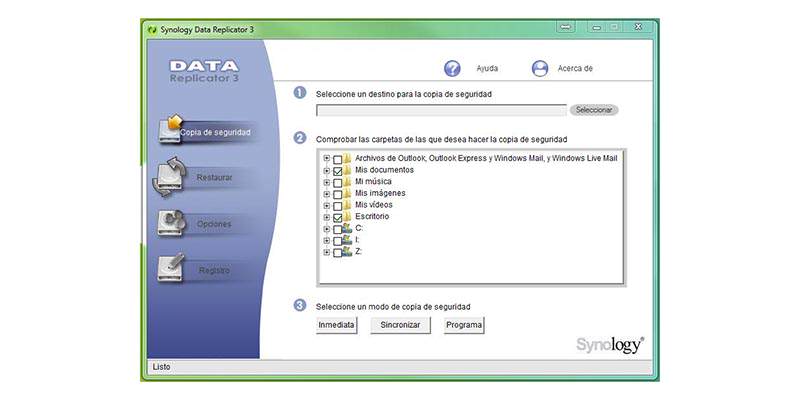The image size is (800, 400).
Task: Select the Archivos de Outlook tree label
Action: pyautogui.click(x=486, y=159)
